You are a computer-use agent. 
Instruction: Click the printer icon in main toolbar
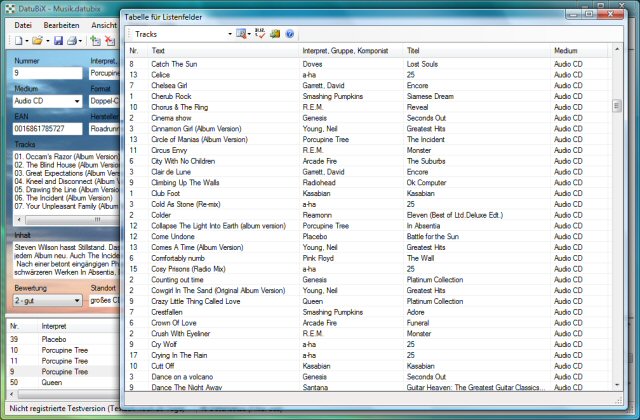73,41
